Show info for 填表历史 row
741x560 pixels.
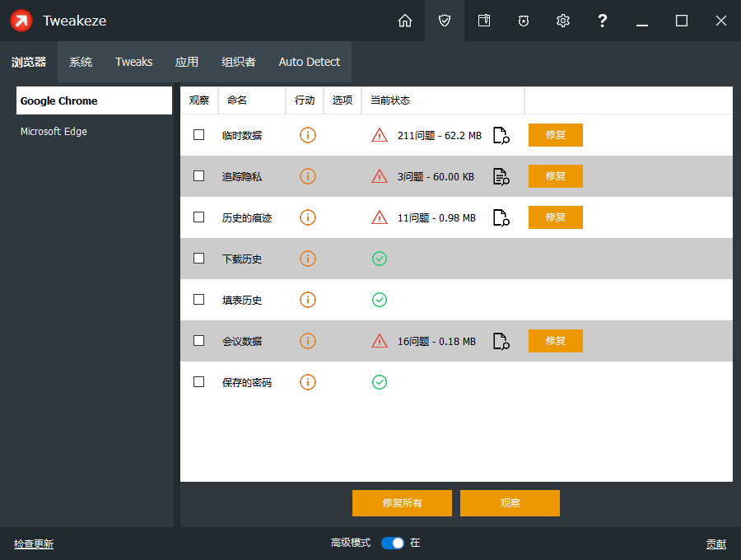pyautogui.click(x=308, y=300)
